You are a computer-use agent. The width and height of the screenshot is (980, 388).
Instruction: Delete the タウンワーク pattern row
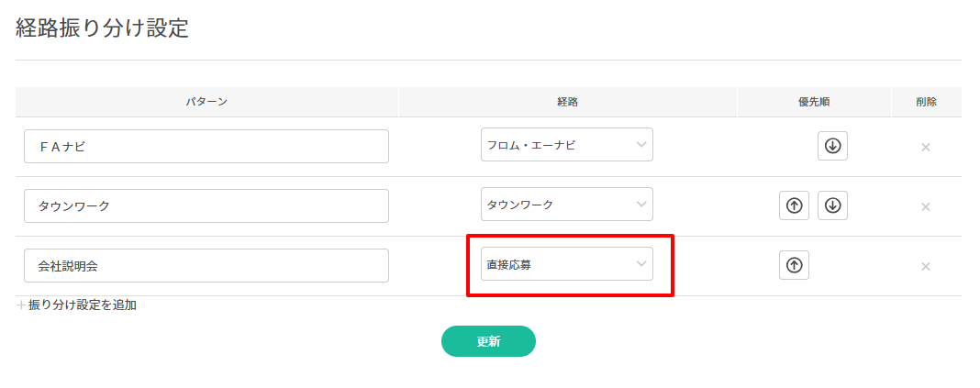click(x=925, y=206)
